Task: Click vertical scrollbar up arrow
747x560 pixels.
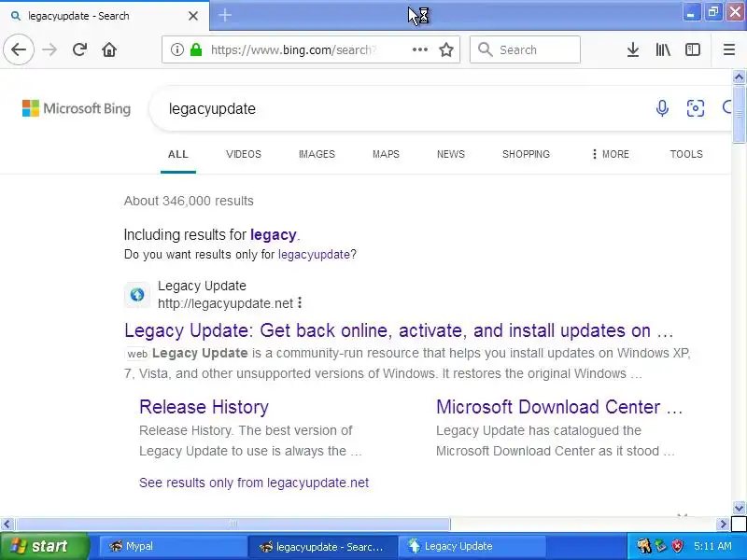Action: point(739,77)
